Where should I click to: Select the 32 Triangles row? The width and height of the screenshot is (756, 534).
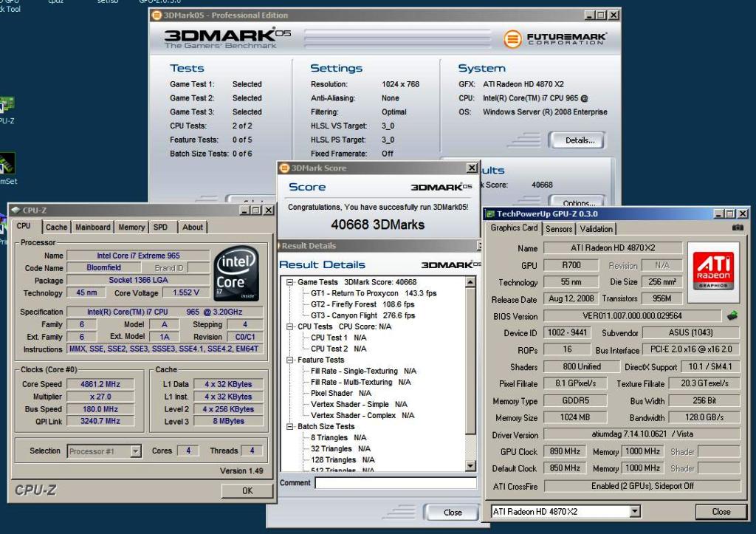340,448
